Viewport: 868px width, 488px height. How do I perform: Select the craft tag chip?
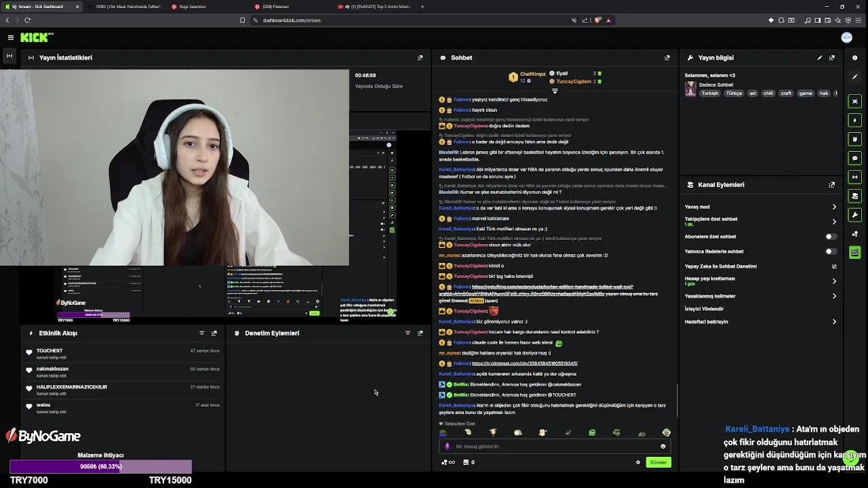tap(786, 94)
